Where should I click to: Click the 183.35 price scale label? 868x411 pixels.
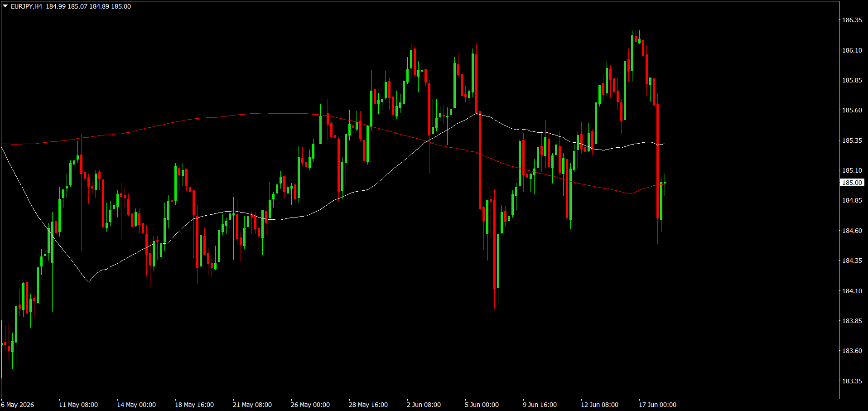[852, 381]
